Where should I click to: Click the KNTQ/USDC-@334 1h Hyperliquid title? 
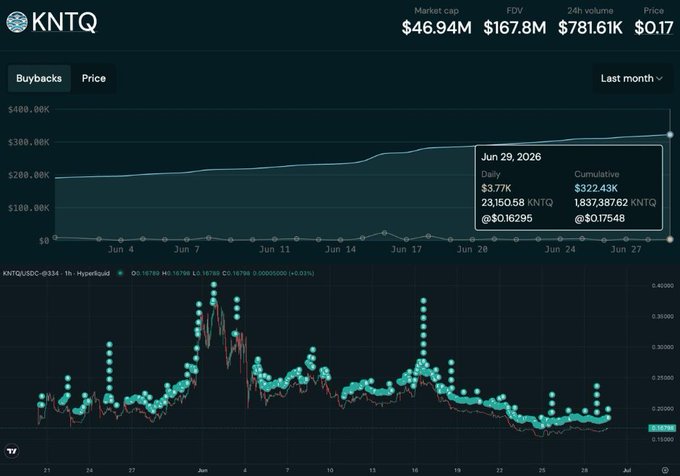click(56, 273)
